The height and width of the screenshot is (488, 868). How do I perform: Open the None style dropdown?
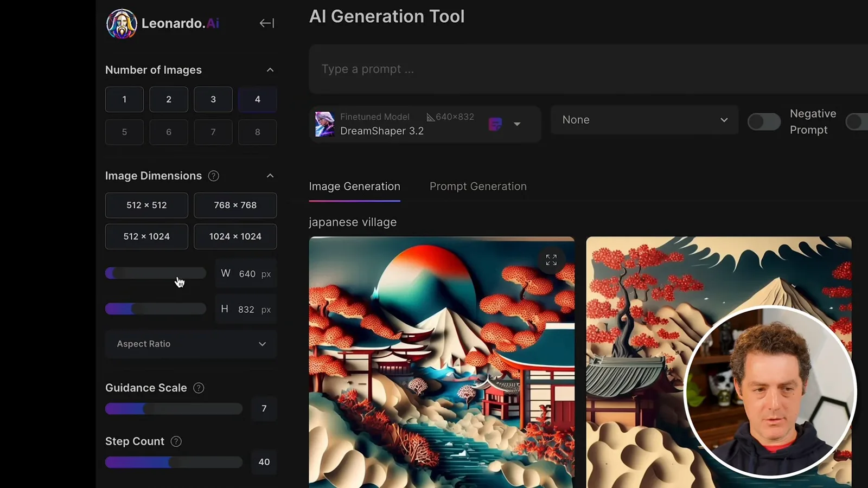tap(644, 120)
